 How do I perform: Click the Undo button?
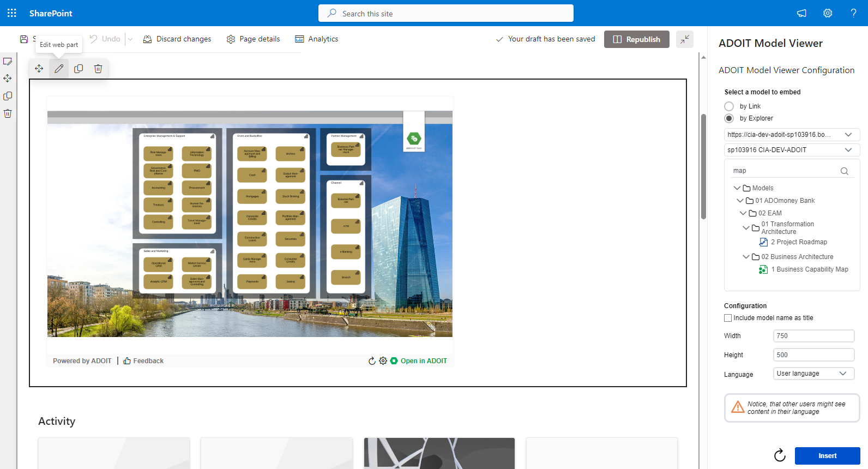pyautogui.click(x=105, y=39)
